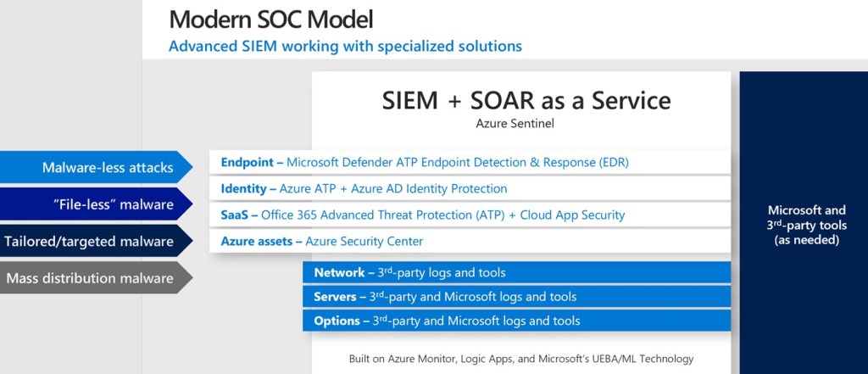Viewport: 868px width, 374px height.
Task: Select the bold Identity label
Action: coord(243,188)
